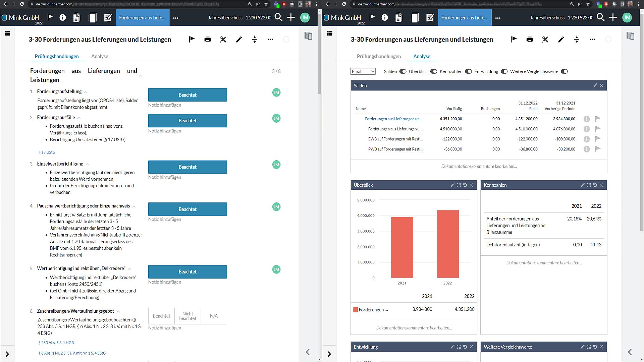644x362 pixels.
Task: Click collapse-all icon in left document toolbar
Action: (x=255, y=40)
